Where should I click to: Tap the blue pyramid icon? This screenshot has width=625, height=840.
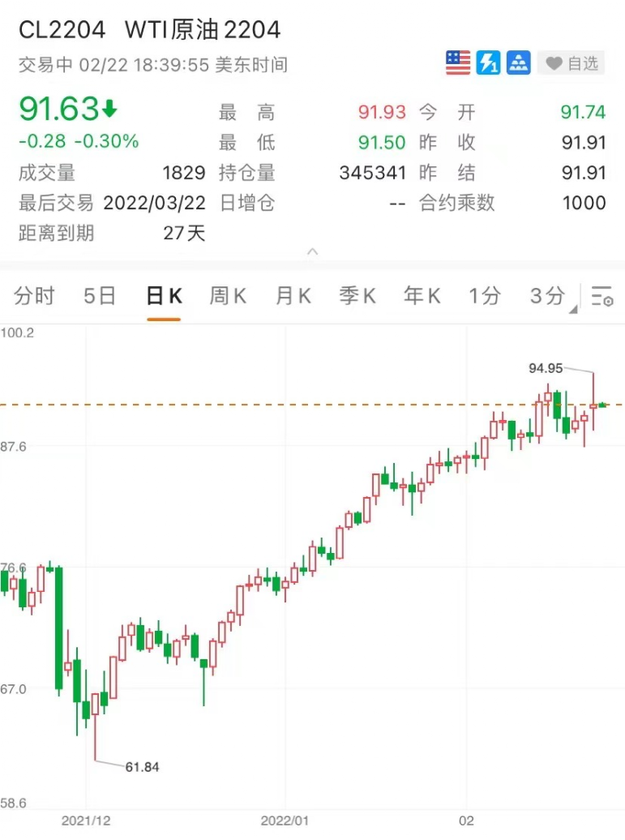pos(519,63)
